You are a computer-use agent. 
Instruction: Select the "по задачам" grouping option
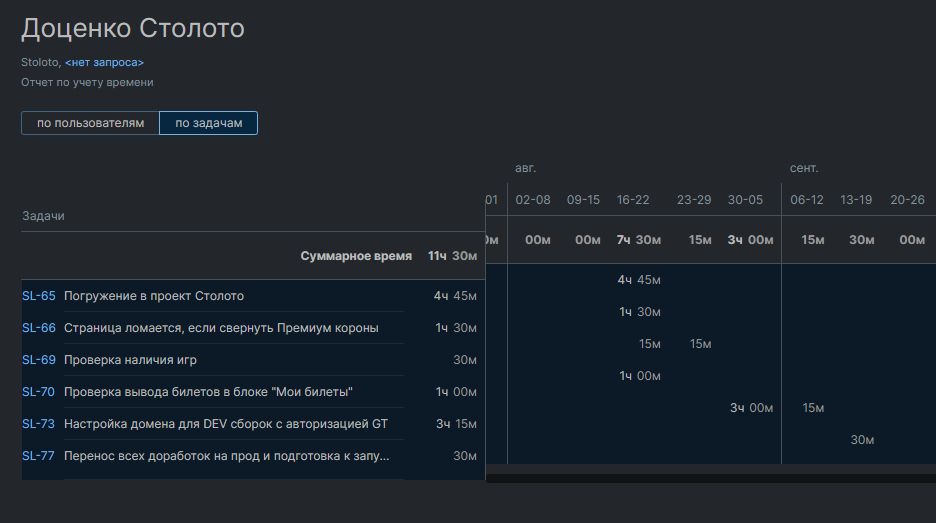pos(208,123)
